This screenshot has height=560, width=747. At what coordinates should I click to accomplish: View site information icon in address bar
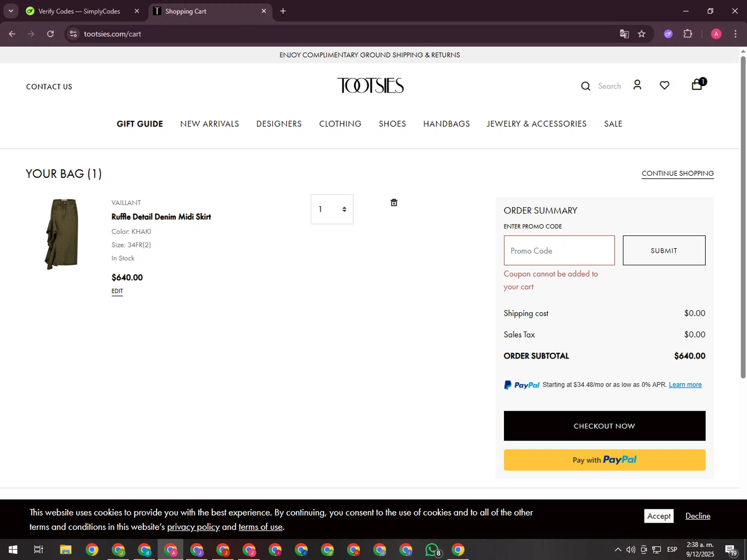pyautogui.click(x=73, y=34)
